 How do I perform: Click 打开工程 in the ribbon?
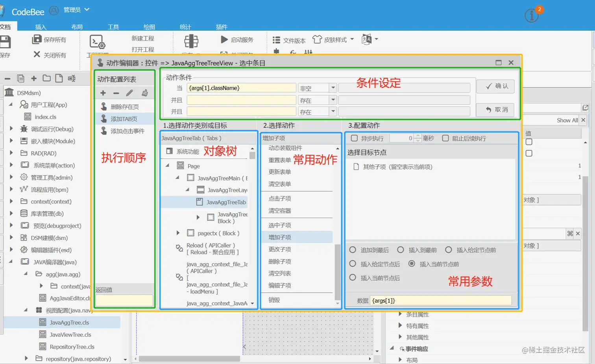click(143, 49)
